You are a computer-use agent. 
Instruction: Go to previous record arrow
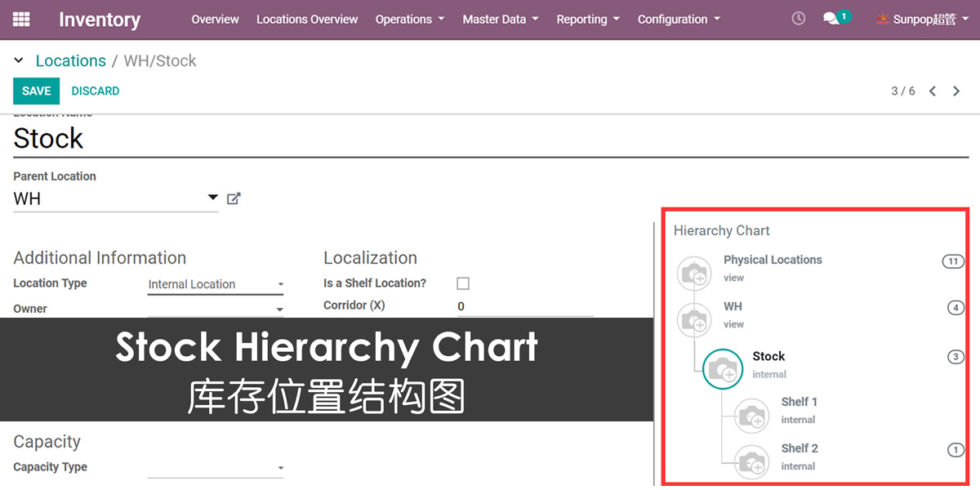[x=933, y=91]
